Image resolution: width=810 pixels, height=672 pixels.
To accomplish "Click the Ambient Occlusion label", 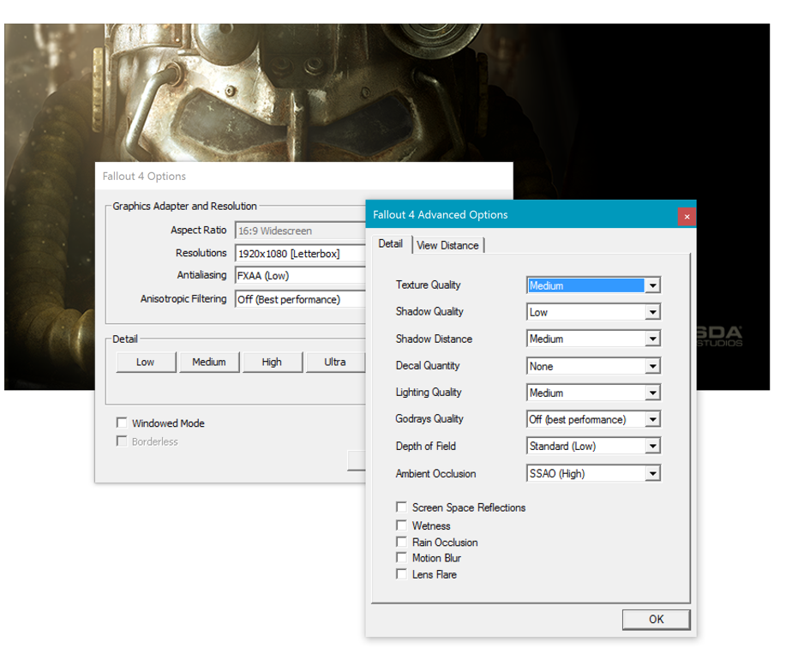I will click(x=435, y=474).
